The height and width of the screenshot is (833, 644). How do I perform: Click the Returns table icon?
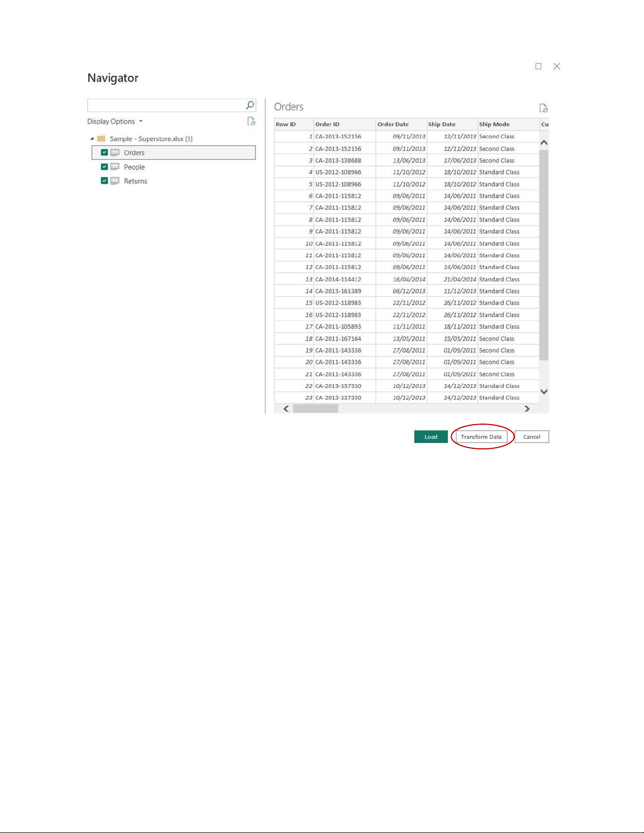click(115, 181)
